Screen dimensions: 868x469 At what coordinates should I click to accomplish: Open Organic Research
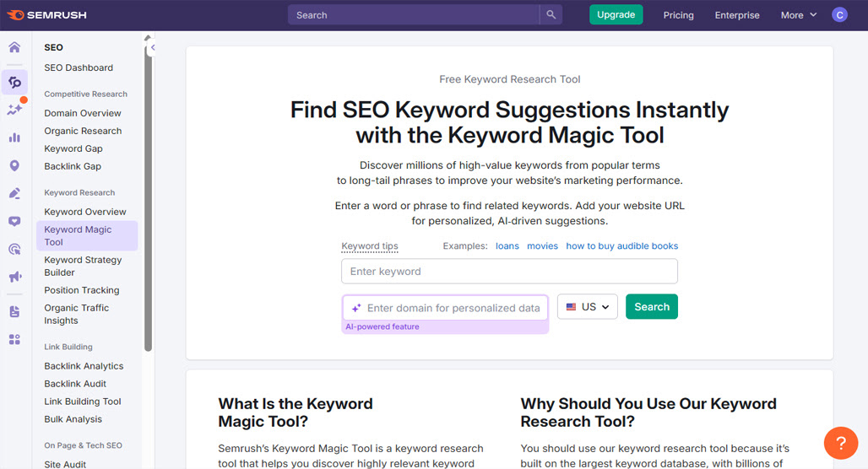(x=83, y=131)
